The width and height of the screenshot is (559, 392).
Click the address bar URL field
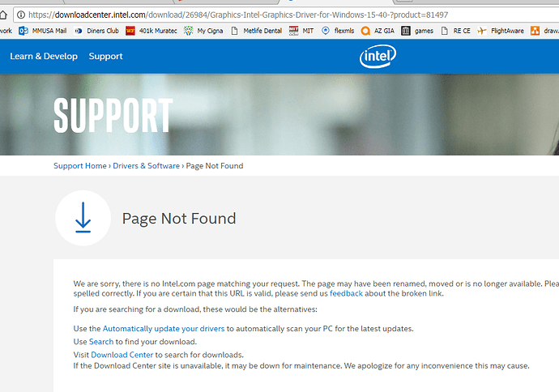(x=286, y=15)
